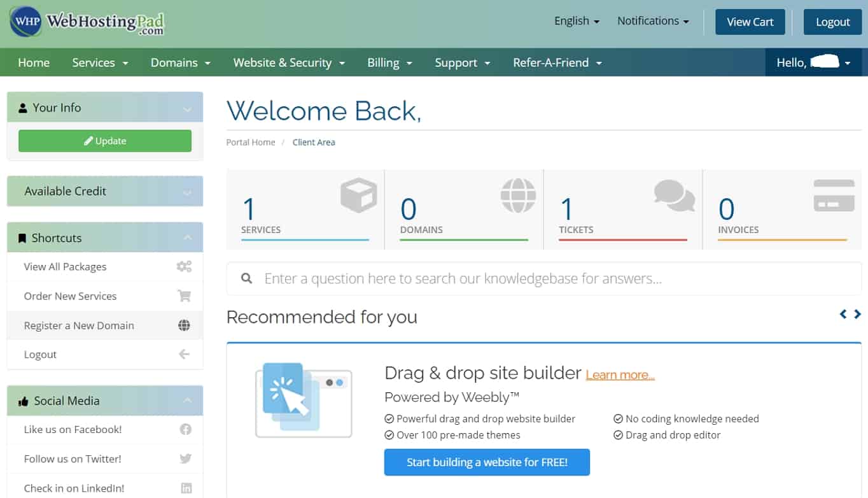This screenshot has width=868, height=498.
Task: Click the top-right Logout button
Action: tap(832, 22)
